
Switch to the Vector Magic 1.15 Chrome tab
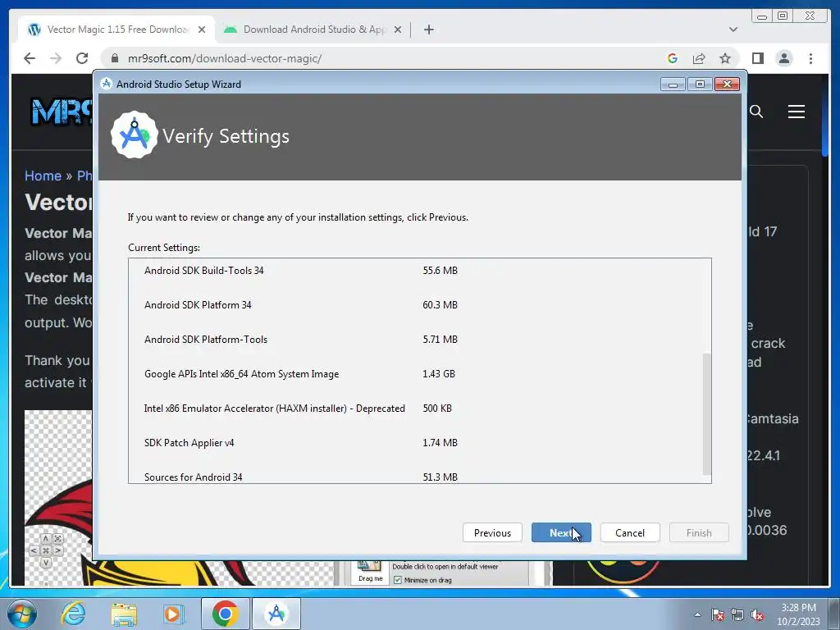116,30
